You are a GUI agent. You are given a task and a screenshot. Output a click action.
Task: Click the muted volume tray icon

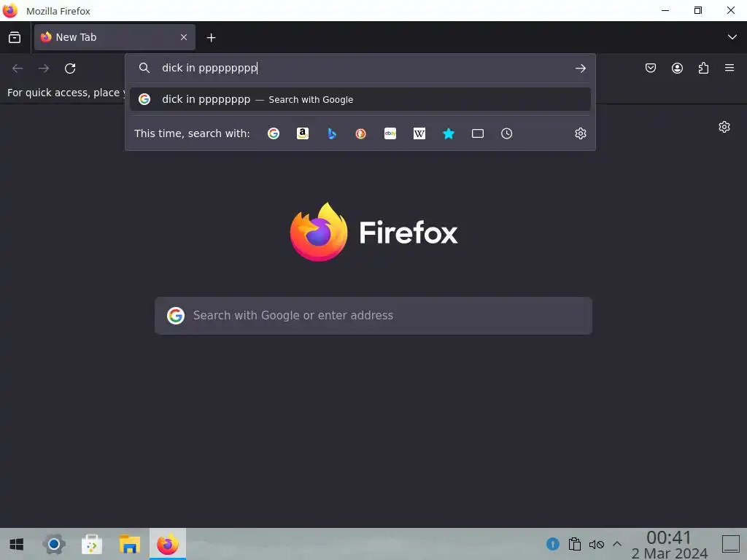coord(597,544)
